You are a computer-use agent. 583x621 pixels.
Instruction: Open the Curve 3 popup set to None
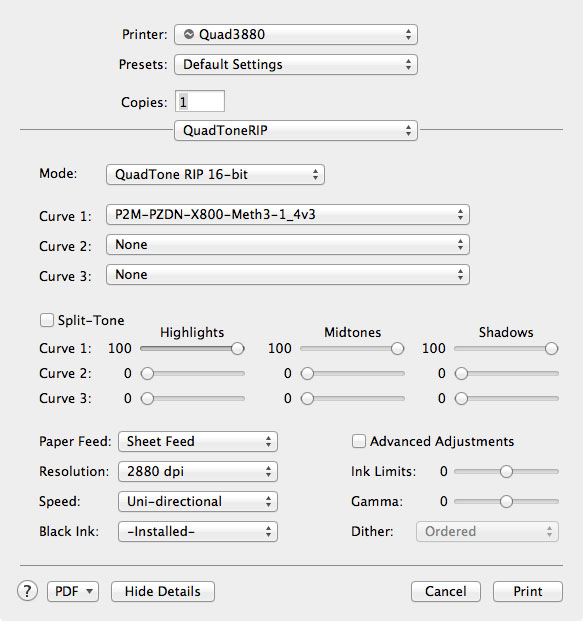288,275
